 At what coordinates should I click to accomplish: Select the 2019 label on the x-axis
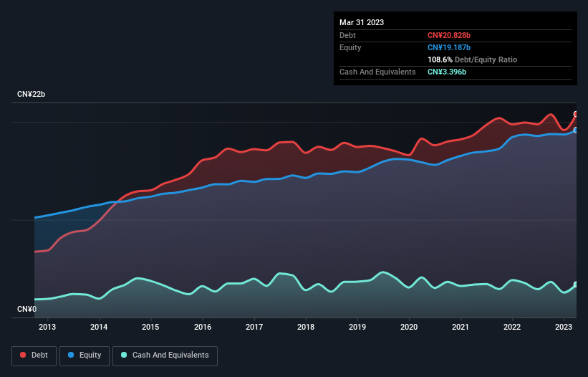[357, 328]
